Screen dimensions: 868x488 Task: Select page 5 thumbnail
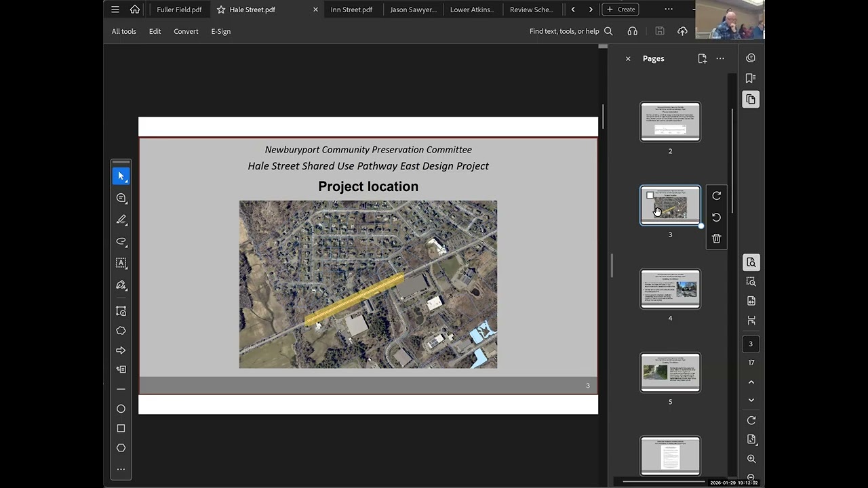click(670, 372)
